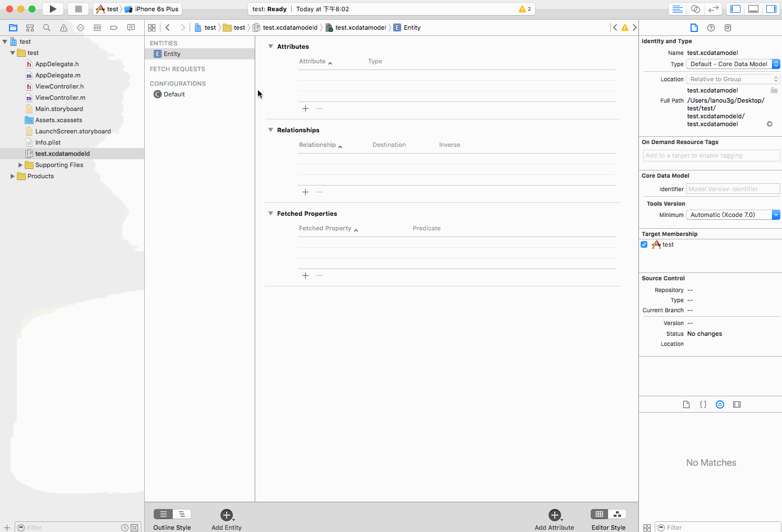This screenshot has height=532, width=782.
Task: Click the warning count indicator in the activity bar
Action: (x=525, y=9)
